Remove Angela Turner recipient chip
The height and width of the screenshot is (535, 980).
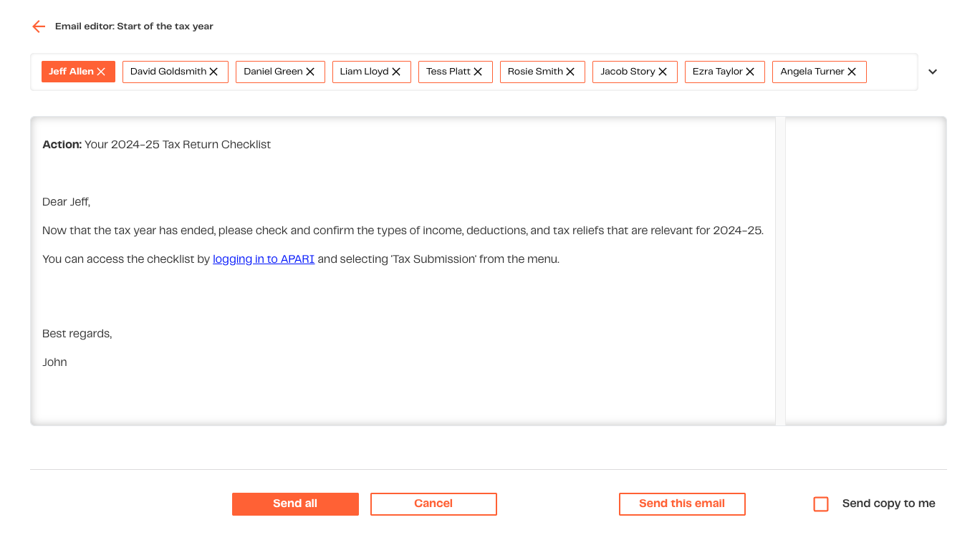(x=852, y=72)
